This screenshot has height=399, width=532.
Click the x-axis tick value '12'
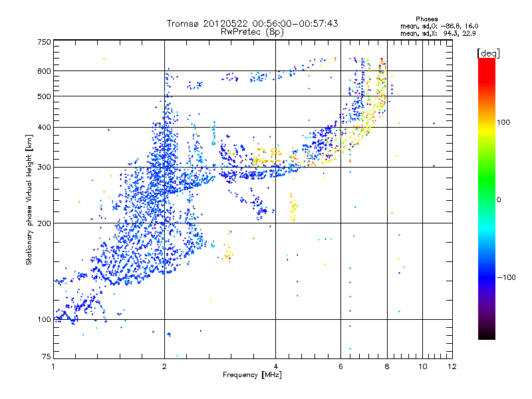(452, 366)
